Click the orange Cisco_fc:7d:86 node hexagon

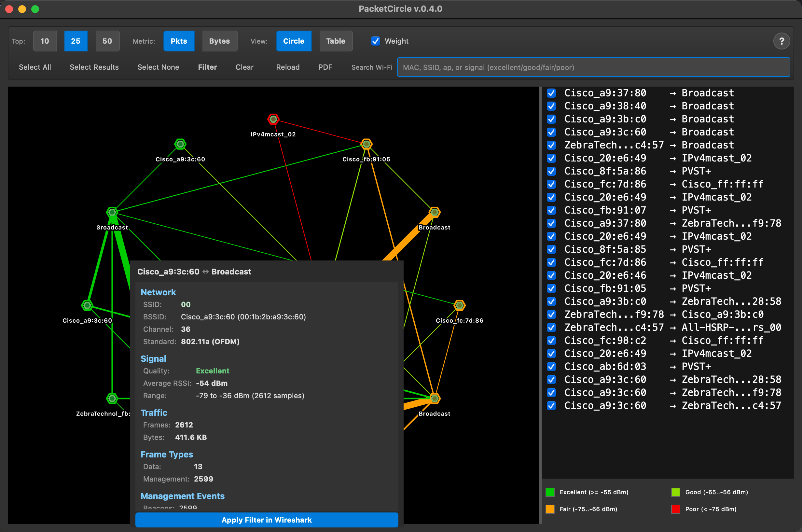coord(460,305)
